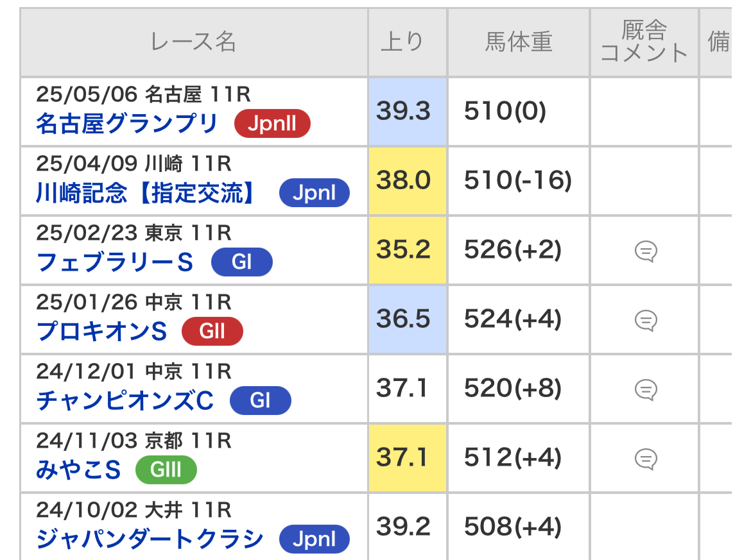Open the ジャパンダートクラシ race link
The image size is (751, 560).
point(150,539)
